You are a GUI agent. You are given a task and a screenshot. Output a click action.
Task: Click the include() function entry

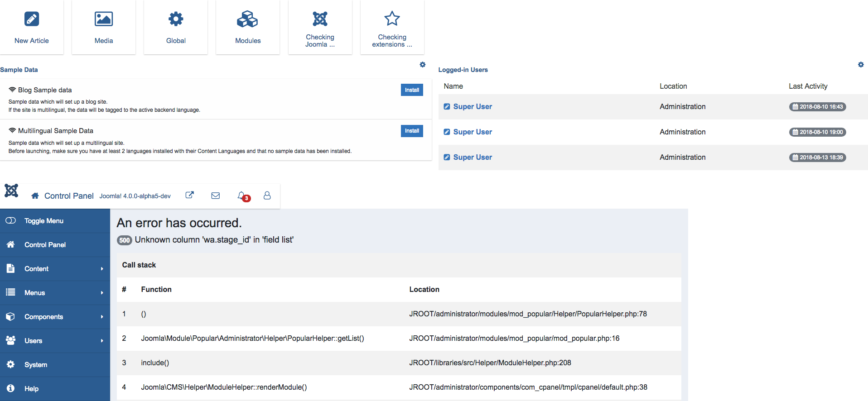pyautogui.click(x=155, y=363)
